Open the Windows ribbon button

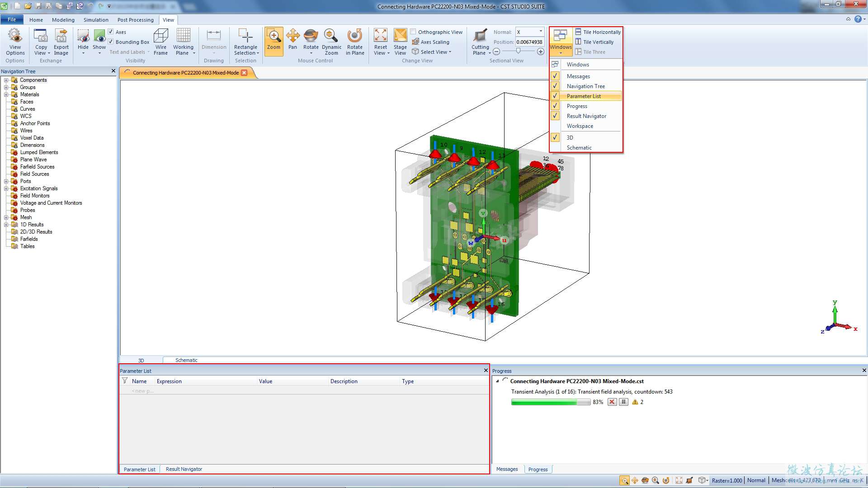[561, 41]
